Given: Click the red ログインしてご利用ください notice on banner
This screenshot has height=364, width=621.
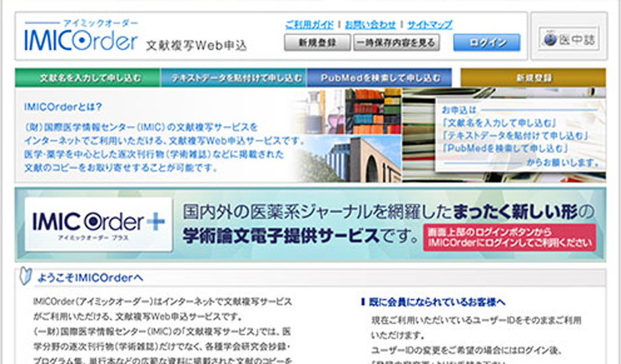Looking at the screenshot, I should pyautogui.click(x=510, y=237).
